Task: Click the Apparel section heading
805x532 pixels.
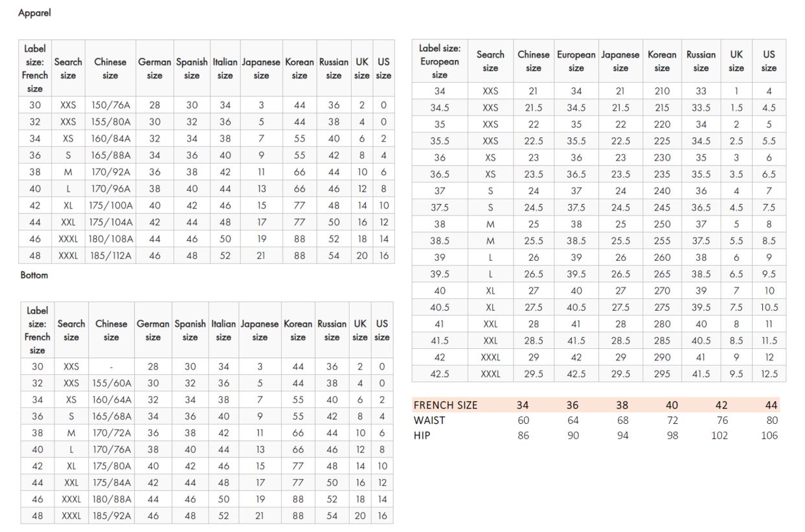Action: [x=34, y=13]
